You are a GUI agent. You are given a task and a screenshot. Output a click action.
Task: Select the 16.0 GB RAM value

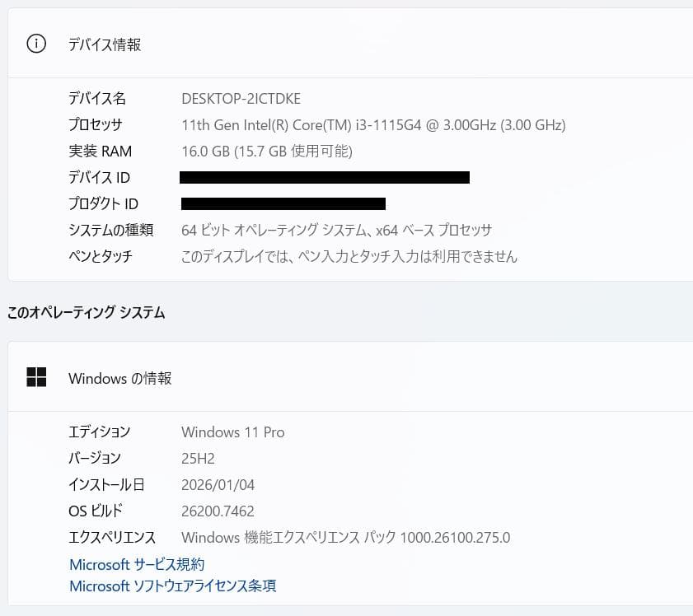click(x=265, y=151)
